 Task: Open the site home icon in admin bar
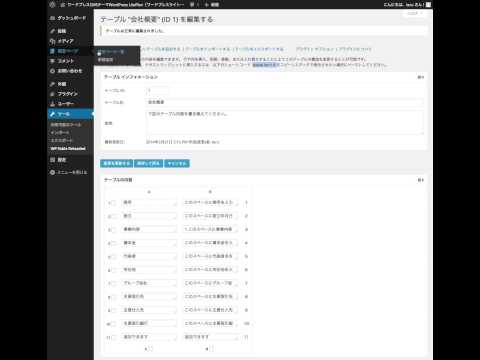click(63, 5)
